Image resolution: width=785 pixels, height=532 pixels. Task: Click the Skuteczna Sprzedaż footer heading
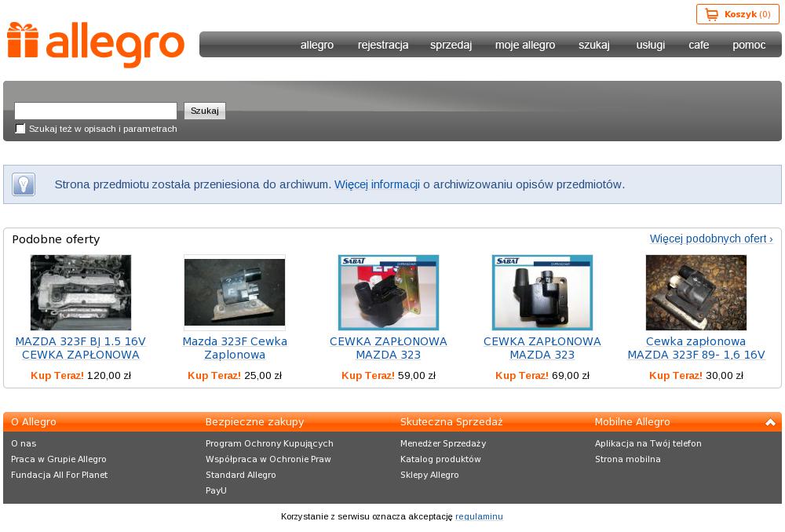(x=451, y=422)
